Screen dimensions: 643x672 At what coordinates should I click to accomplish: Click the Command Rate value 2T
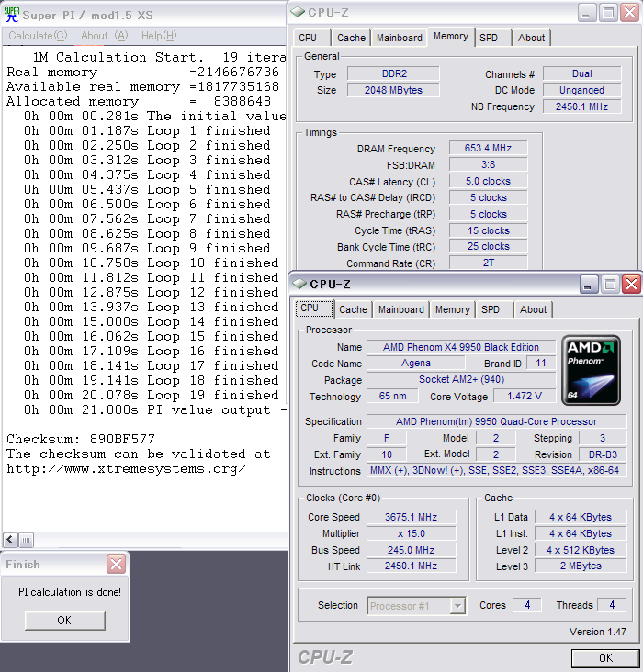coord(488,263)
